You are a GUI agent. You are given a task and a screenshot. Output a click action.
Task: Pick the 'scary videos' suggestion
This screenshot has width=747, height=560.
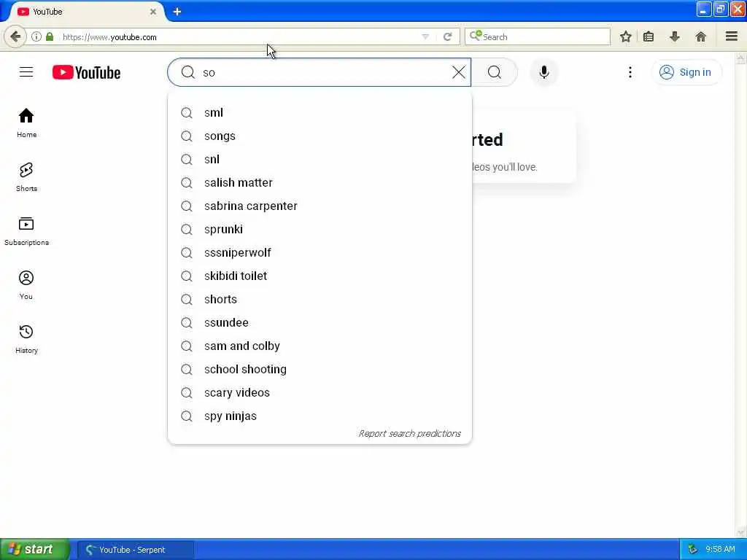click(320, 392)
